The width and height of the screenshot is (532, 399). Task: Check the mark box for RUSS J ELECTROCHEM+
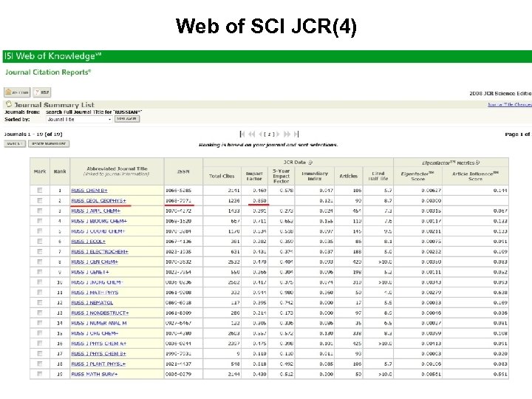(x=40, y=251)
